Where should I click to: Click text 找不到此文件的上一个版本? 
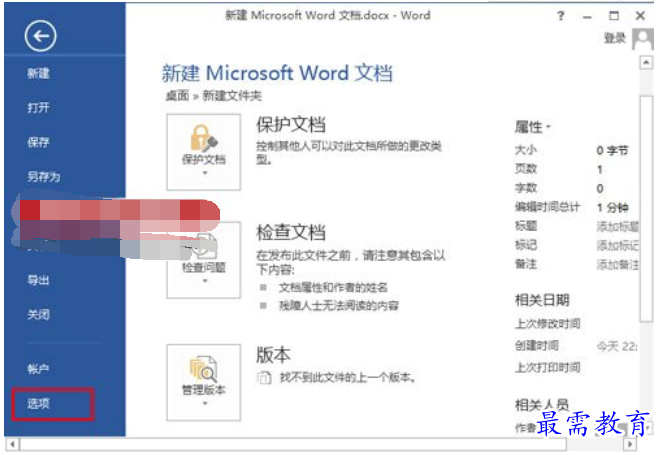point(346,378)
